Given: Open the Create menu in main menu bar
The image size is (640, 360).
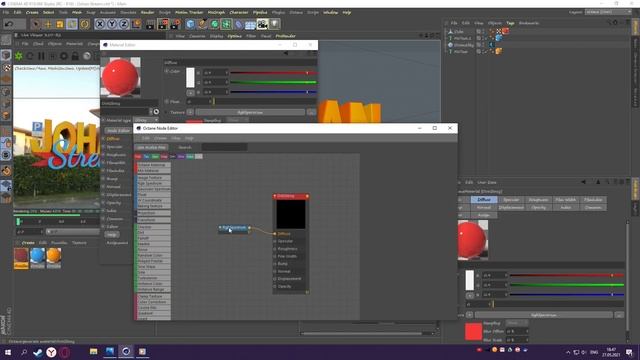Looking at the screenshot, I should [32, 13].
